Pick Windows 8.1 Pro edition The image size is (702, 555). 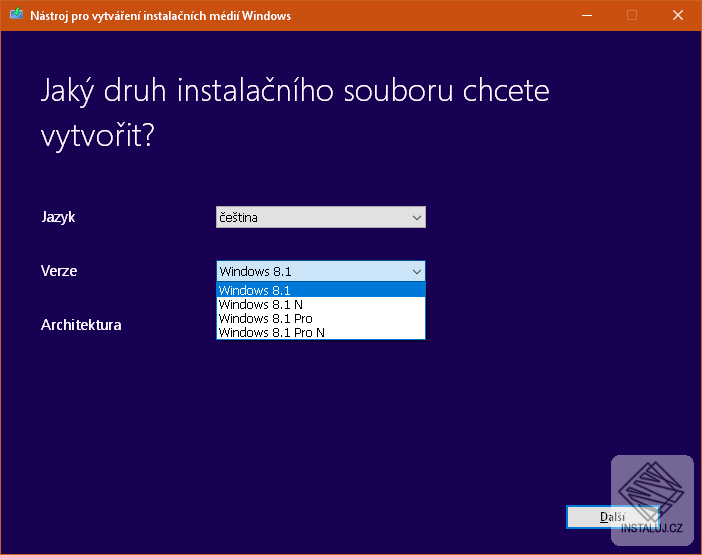(x=321, y=318)
